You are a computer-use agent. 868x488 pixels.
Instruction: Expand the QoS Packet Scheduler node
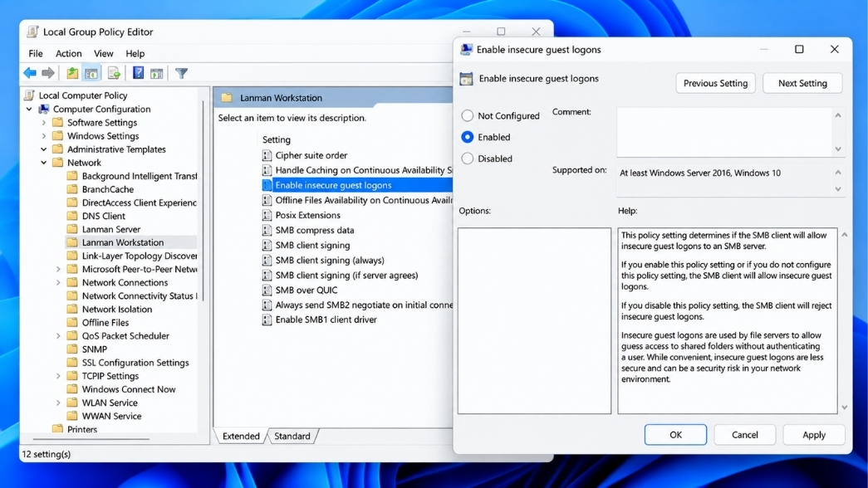[x=58, y=336]
